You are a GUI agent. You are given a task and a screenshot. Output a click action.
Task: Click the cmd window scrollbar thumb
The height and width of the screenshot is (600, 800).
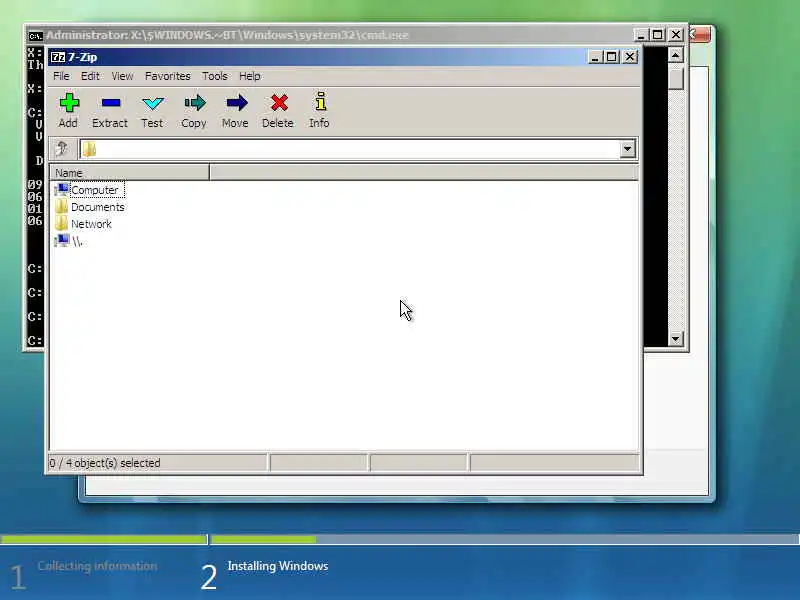click(x=676, y=79)
